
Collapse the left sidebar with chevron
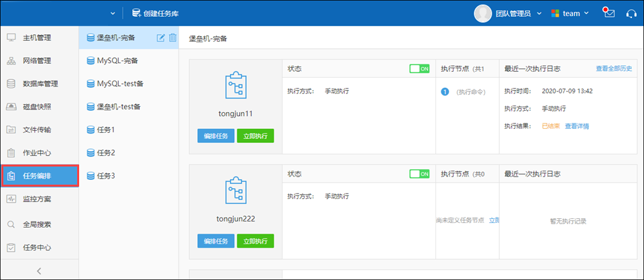coord(39,271)
